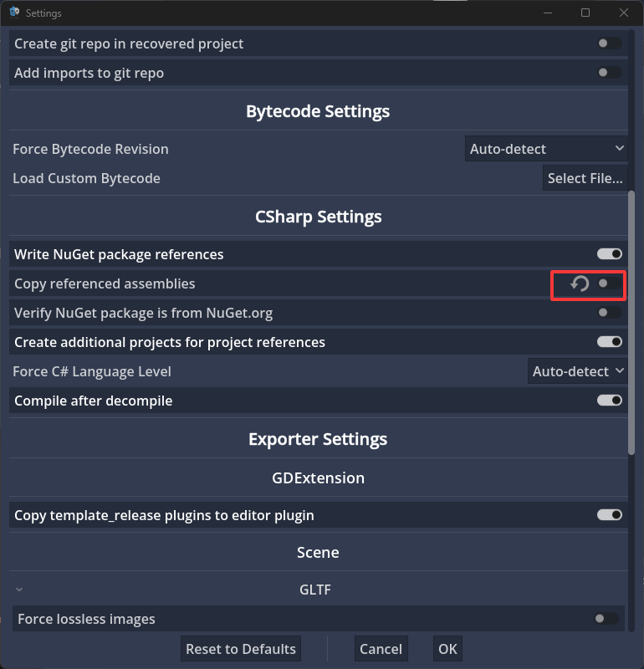Click the Godot icon in the title bar

click(x=14, y=13)
